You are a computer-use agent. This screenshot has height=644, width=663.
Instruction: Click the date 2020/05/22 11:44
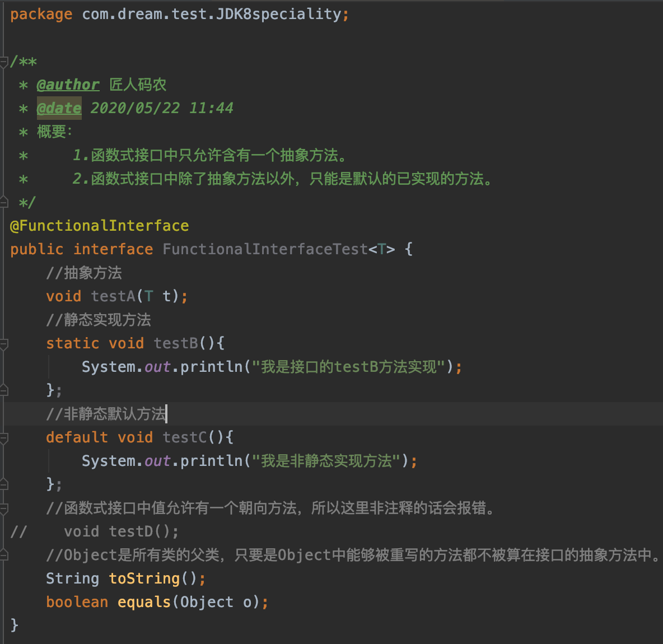[161, 108]
